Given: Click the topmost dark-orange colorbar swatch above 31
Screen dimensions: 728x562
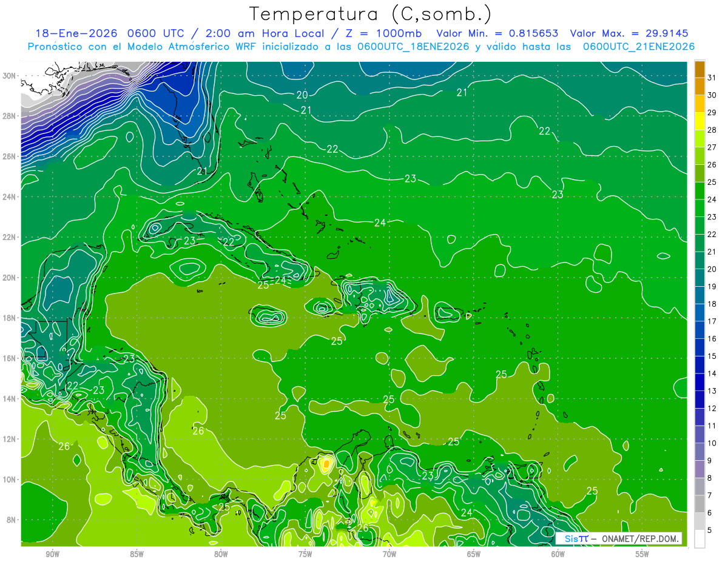Looking at the screenshot, I should click(699, 70).
